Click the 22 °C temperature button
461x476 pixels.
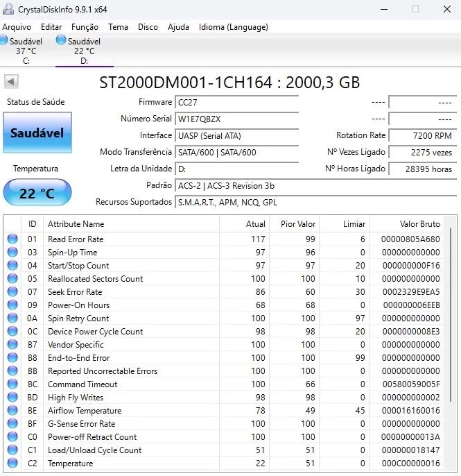37,192
